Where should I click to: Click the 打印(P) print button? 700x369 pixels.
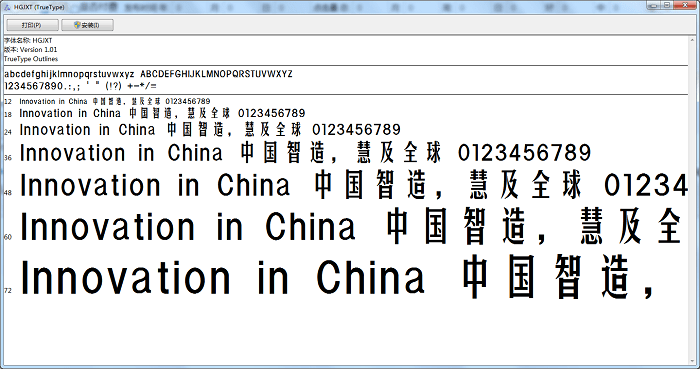(32, 25)
